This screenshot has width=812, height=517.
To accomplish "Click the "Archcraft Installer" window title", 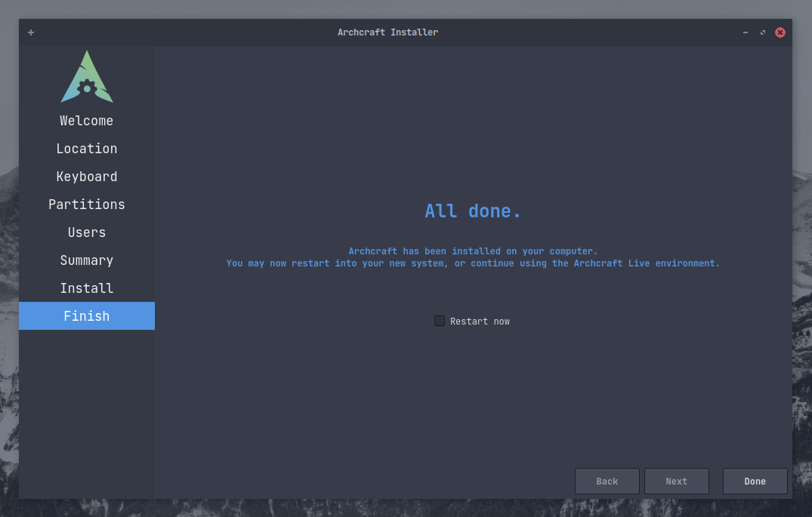I will point(388,32).
